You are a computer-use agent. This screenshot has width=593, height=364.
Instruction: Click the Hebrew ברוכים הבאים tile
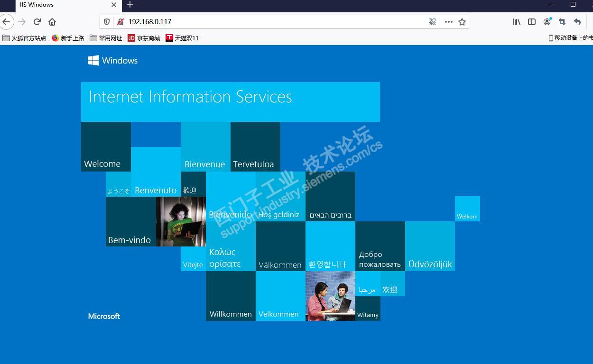pyautogui.click(x=330, y=197)
